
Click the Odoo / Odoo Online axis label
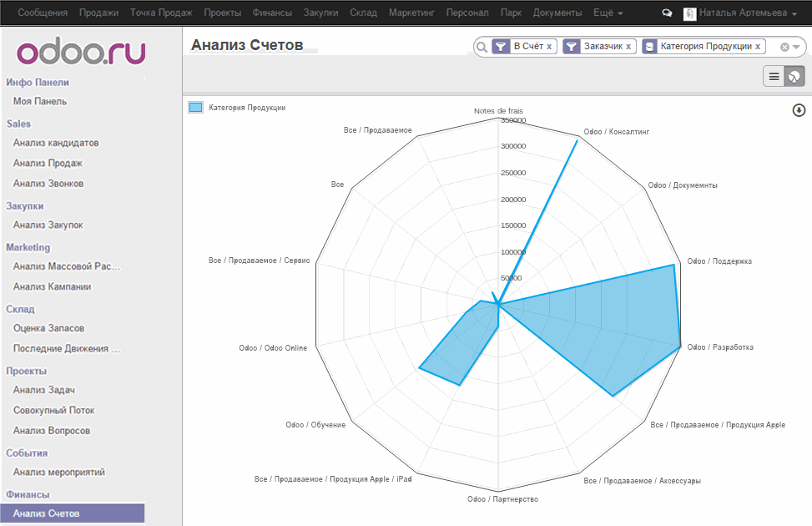pyautogui.click(x=273, y=348)
